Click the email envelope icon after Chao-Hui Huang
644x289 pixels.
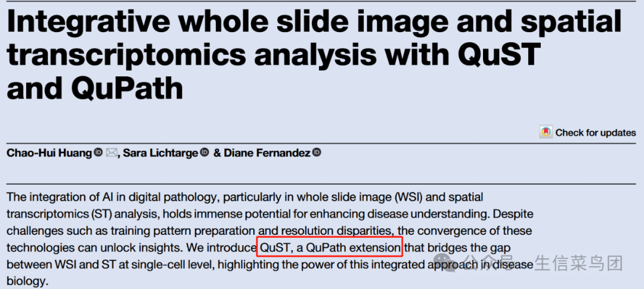(111, 153)
